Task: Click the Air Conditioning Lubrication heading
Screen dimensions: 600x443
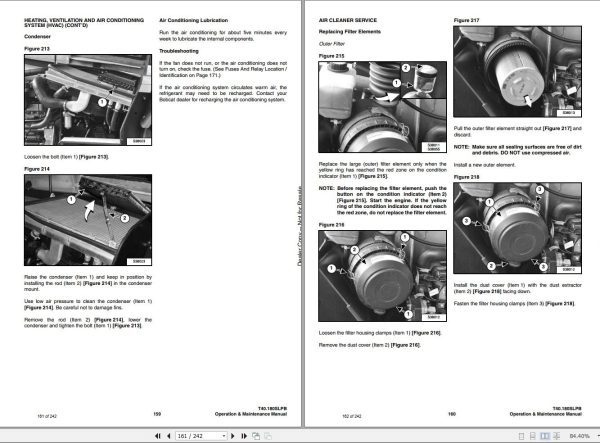Action: coord(194,20)
